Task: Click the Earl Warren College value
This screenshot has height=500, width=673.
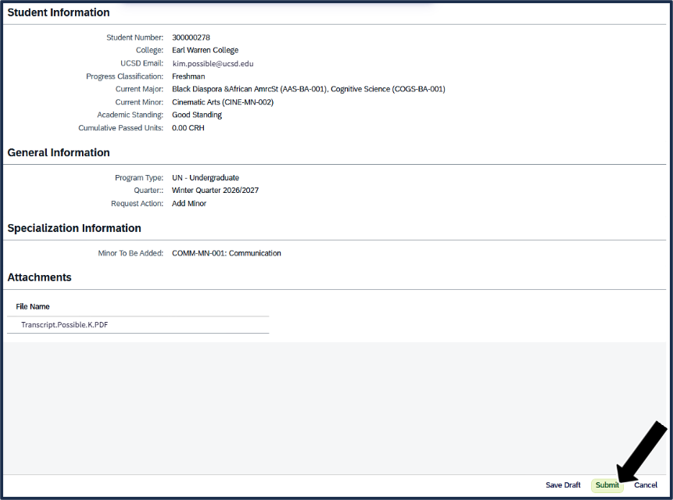Action: 205,50
